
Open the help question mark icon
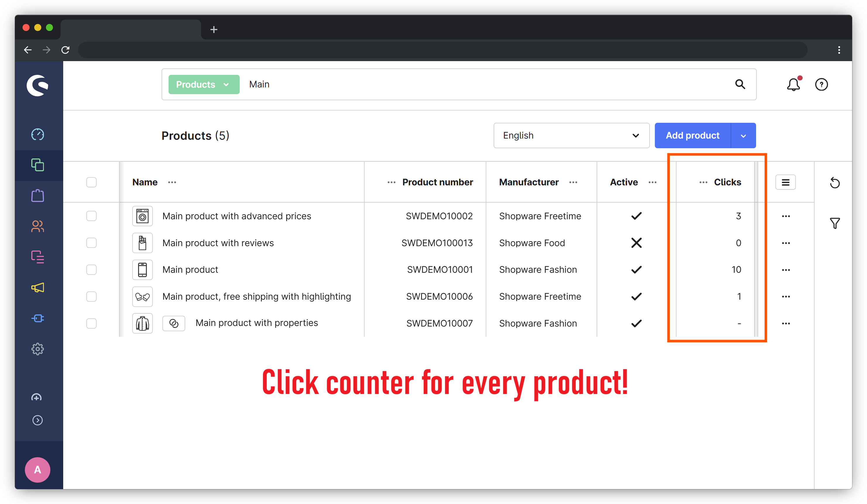point(822,84)
